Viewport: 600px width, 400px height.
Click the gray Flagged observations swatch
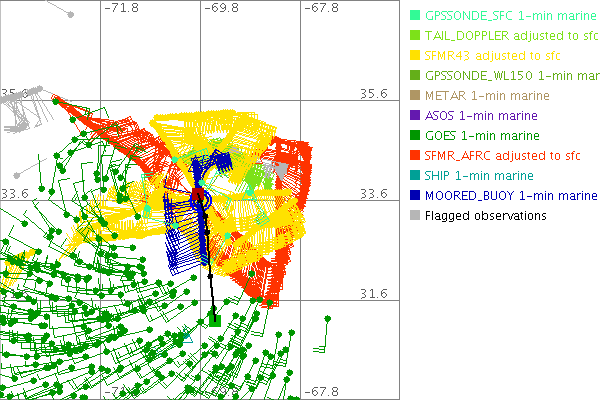(415, 215)
